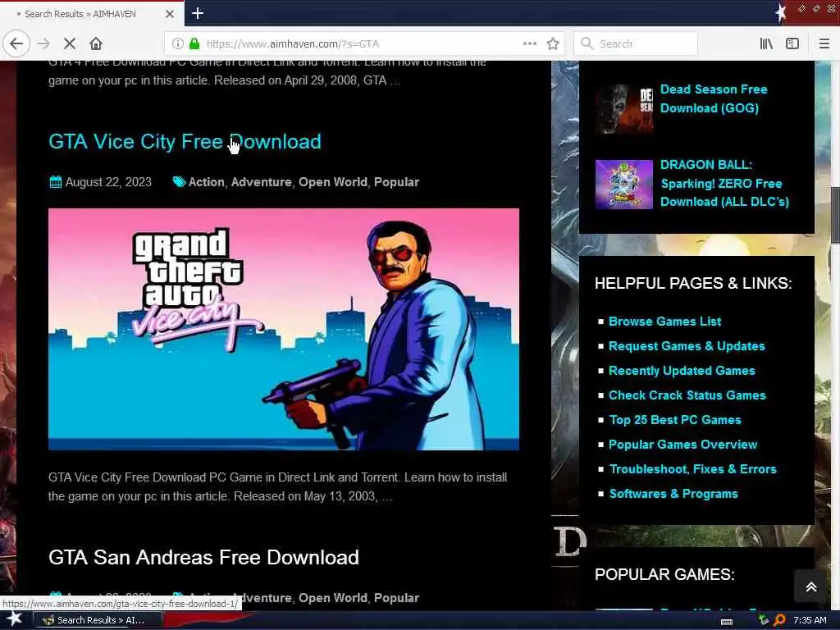Open page actions three-dot menu
The height and width of the screenshot is (630, 840).
pos(530,43)
